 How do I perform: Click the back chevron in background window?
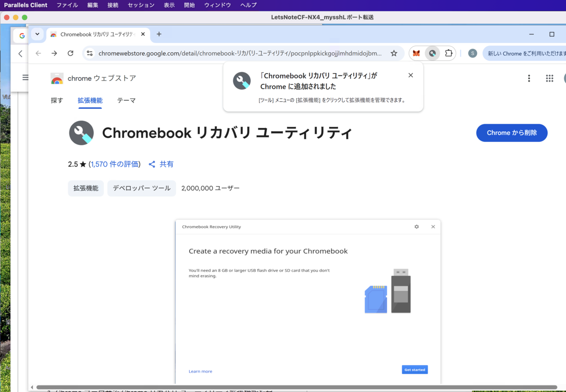point(20,54)
